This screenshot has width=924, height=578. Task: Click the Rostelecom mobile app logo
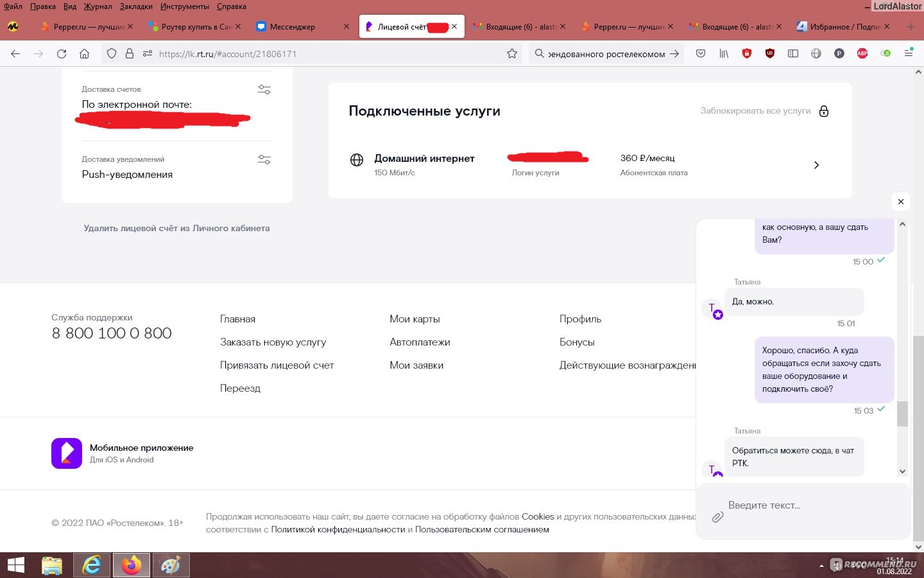click(x=67, y=453)
